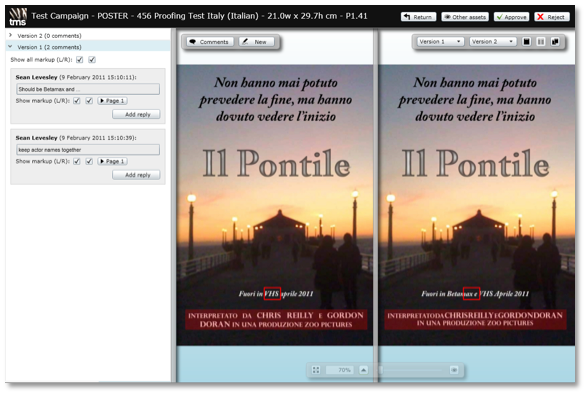Go to Page 1 for Betamax comment
588x396 pixels.
tap(112, 100)
